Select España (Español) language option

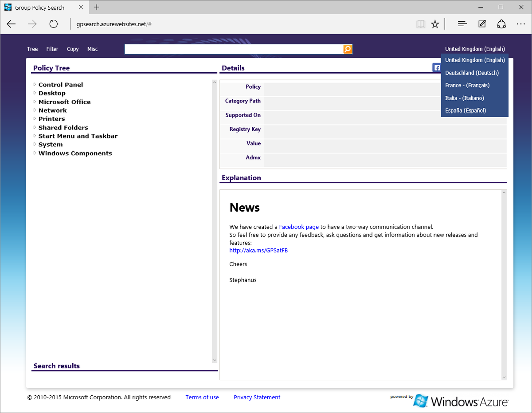[x=474, y=110]
